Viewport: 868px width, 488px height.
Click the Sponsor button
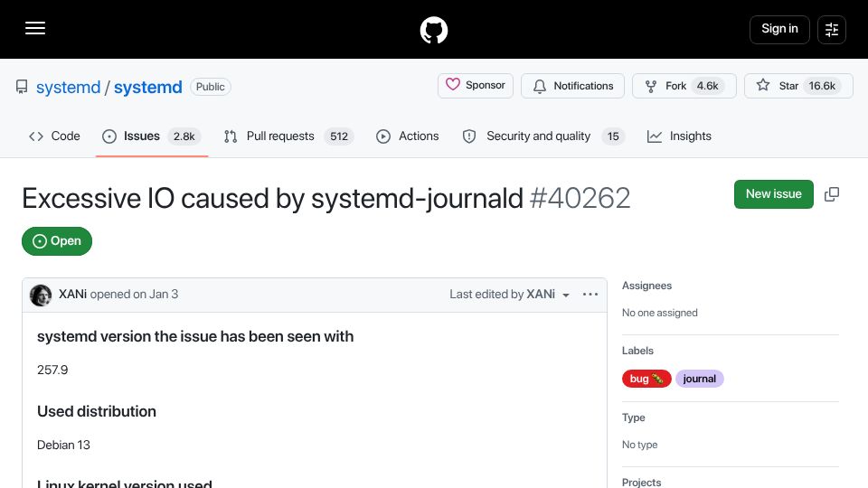coord(476,86)
